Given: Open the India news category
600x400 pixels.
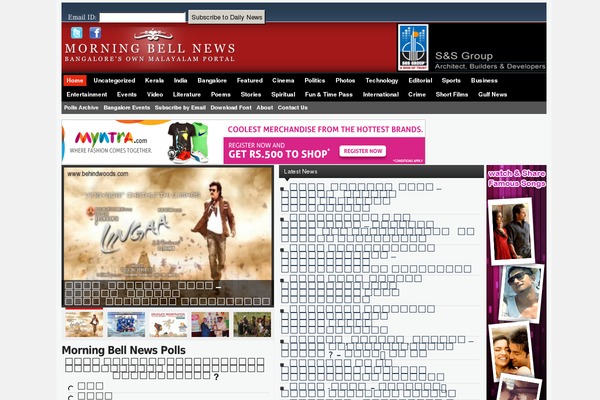Looking at the screenshot, I should point(180,80).
